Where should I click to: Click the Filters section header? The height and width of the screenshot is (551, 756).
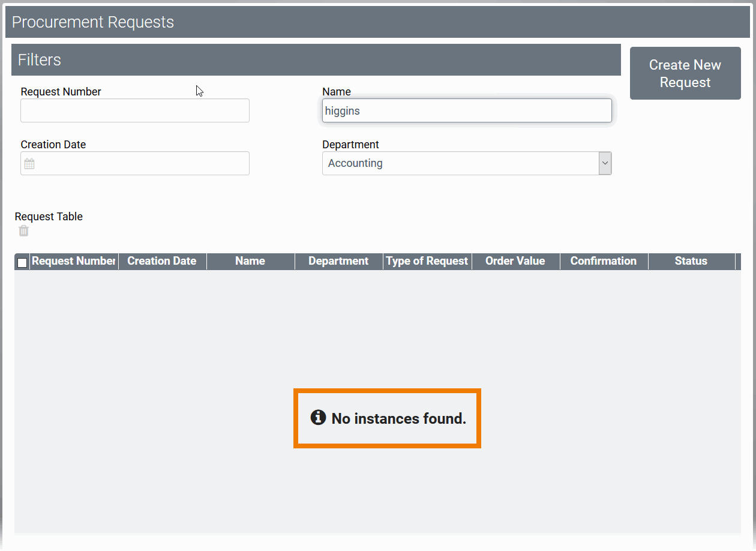coord(316,60)
